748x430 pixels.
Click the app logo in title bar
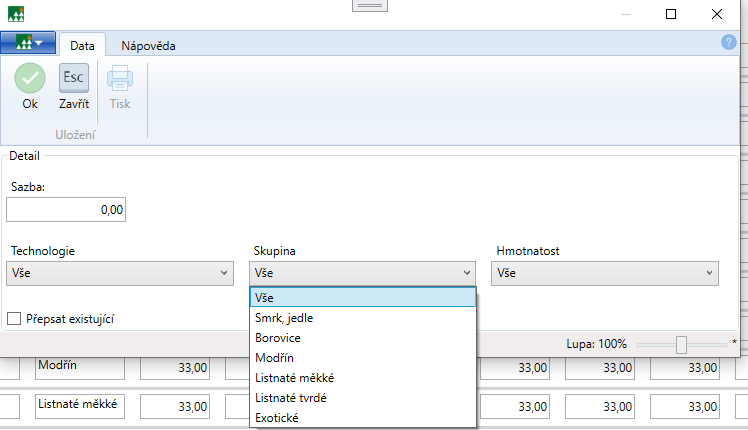18,14
